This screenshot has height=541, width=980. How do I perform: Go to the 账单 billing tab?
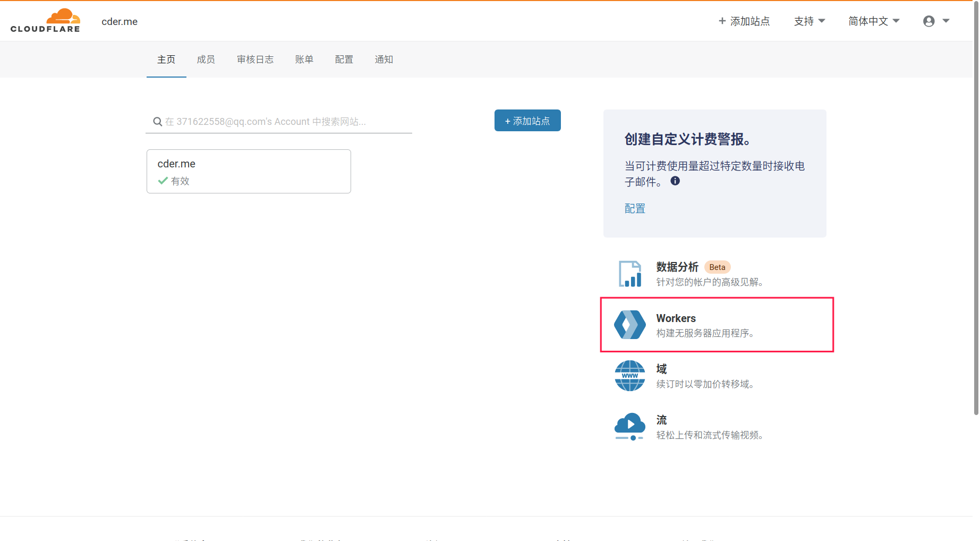click(x=304, y=60)
